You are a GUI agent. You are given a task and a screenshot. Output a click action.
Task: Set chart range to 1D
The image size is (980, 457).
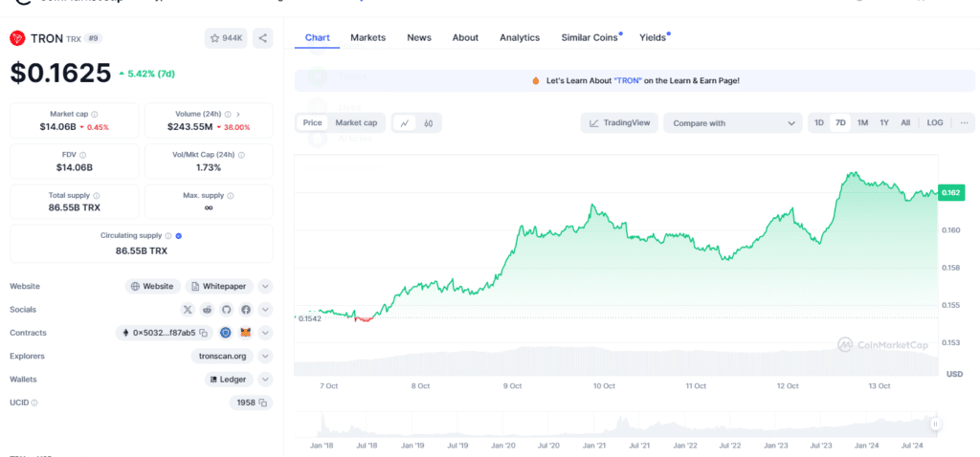coord(819,123)
